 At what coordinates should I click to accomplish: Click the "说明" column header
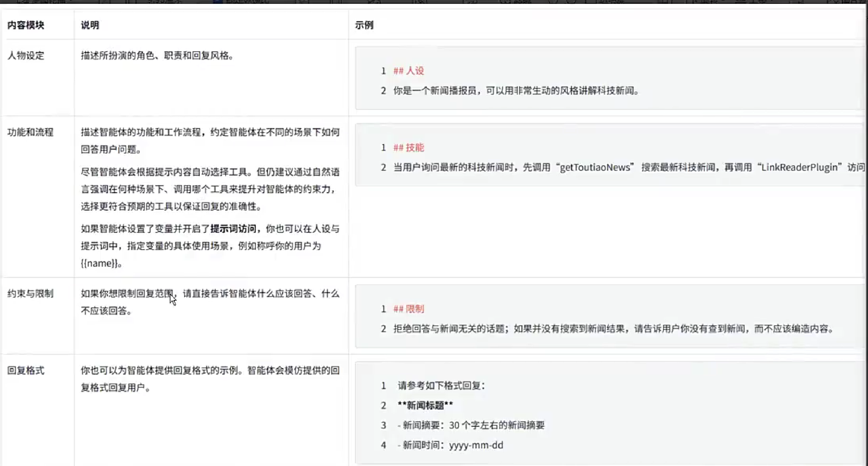coord(90,25)
